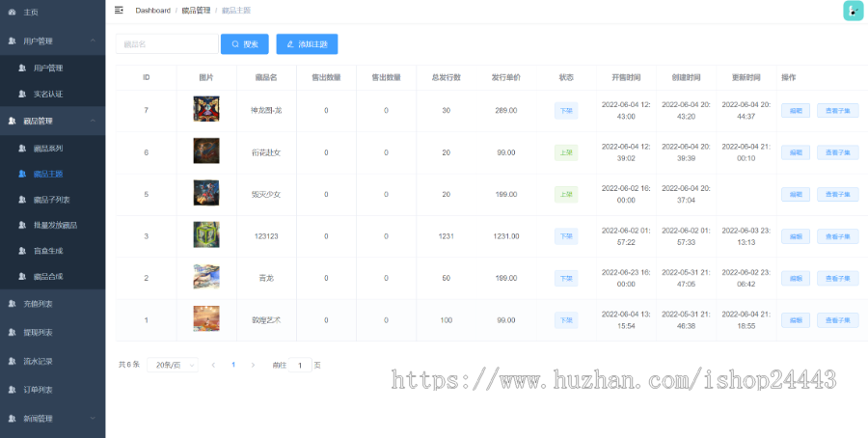Click 藏品管理 in the breadcrumb
Image resolution: width=868 pixels, height=438 pixels.
coord(196,11)
